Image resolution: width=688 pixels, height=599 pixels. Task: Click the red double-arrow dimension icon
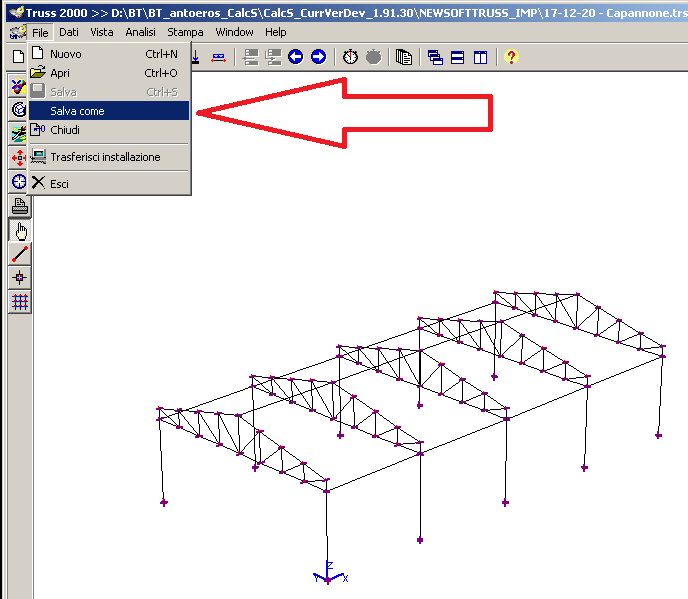coord(219,57)
